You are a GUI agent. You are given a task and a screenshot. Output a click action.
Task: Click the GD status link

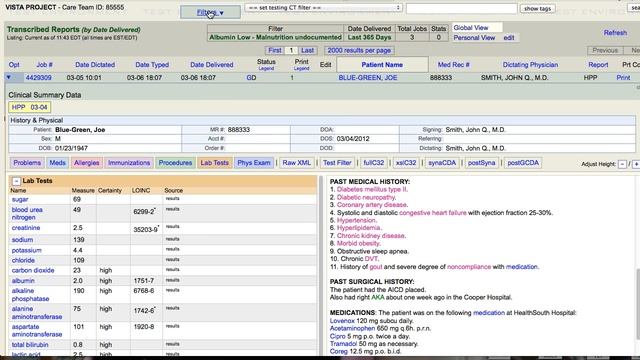coord(251,78)
